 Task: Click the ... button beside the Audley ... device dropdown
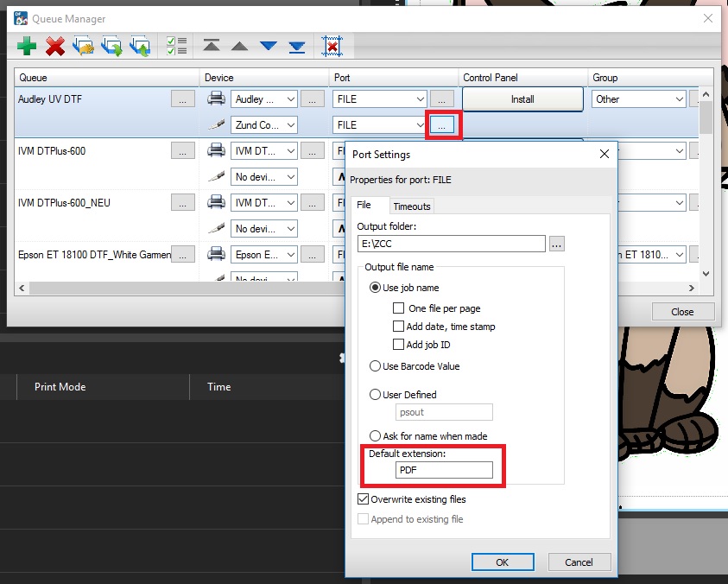313,99
